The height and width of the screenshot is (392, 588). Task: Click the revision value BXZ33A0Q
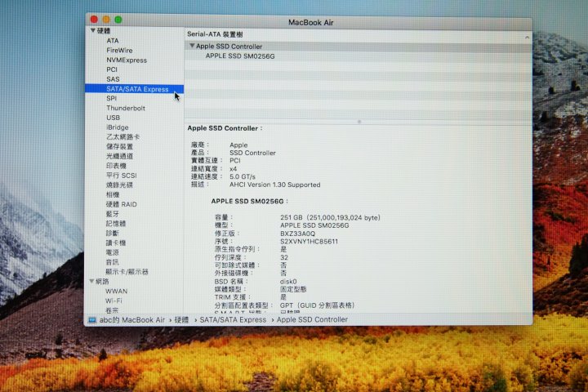point(298,234)
